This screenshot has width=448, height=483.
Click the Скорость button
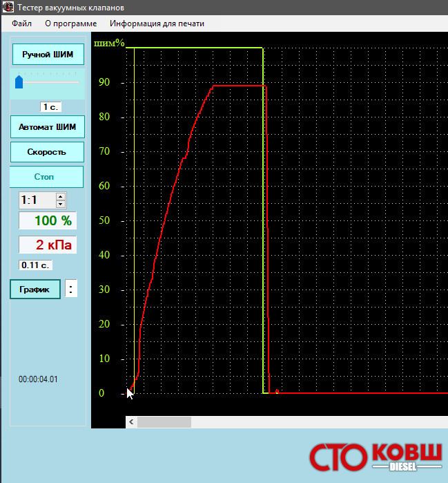pos(47,152)
